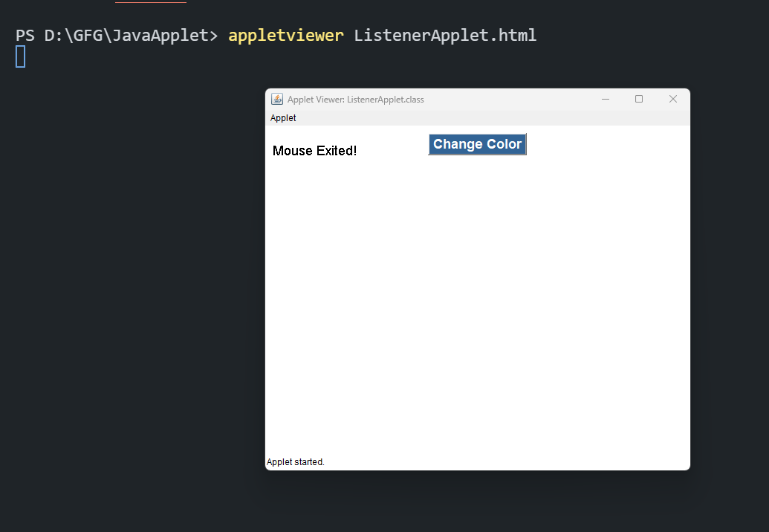Click the 'Applet Viewer: ListenerApplet.class' title text
Viewport: 769px width, 532px height.
pos(356,100)
